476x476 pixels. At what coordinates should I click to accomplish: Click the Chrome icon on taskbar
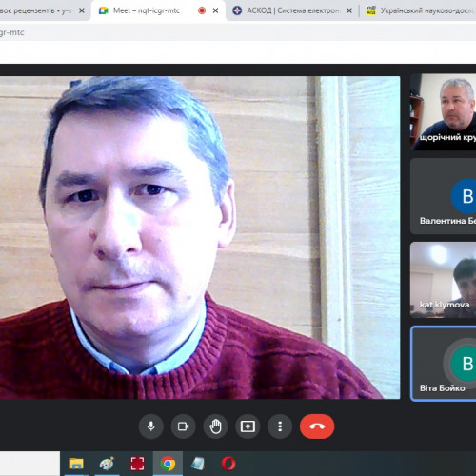click(x=168, y=464)
